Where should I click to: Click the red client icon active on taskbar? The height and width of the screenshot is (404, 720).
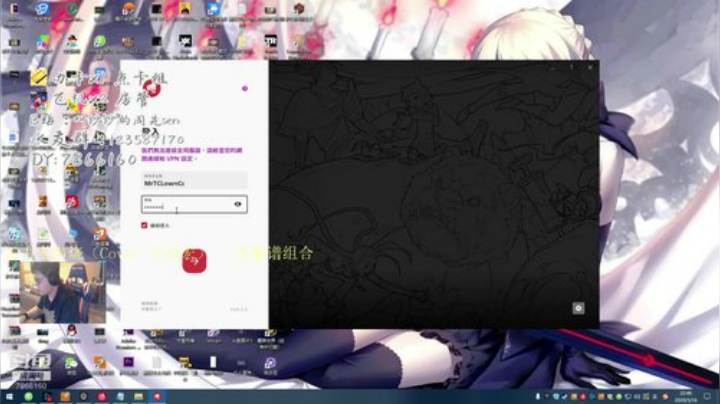click(157, 396)
